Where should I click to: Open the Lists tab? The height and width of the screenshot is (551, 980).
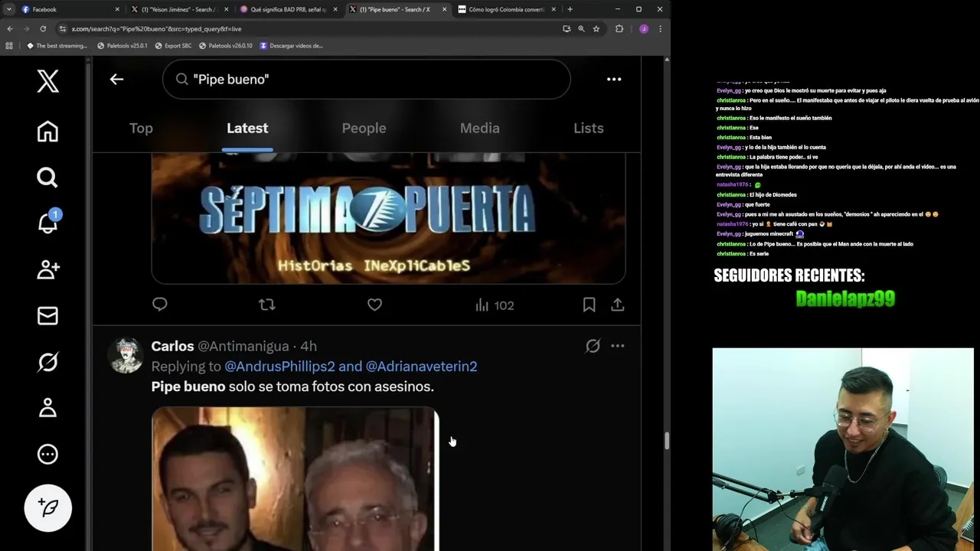pos(589,128)
